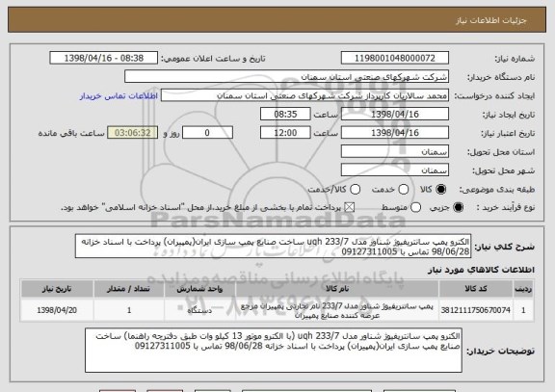
Task: Click the buyer organization name field
Action: point(287,77)
